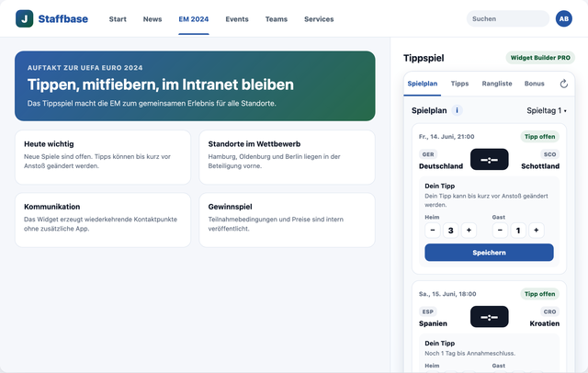The image size is (588, 373).
Task: Open the Heute wichtig card
Action: pyautogui.click(x=103, y=157)
